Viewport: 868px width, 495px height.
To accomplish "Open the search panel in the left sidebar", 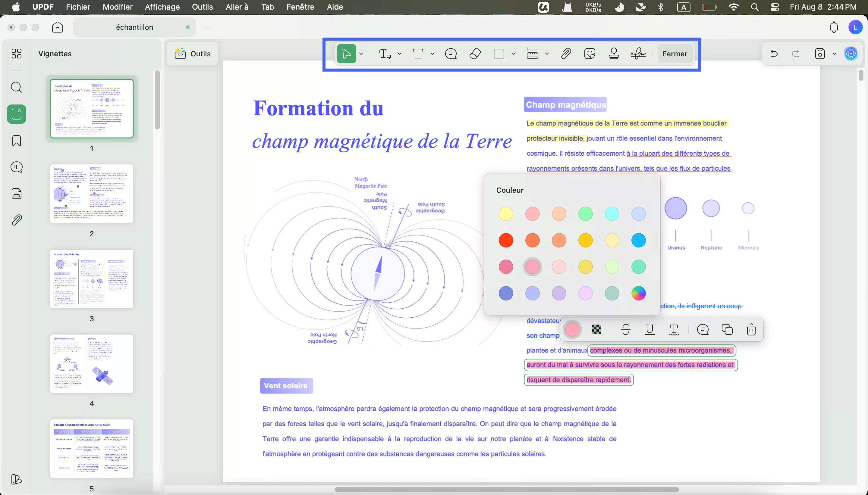I will click(16, 87).
